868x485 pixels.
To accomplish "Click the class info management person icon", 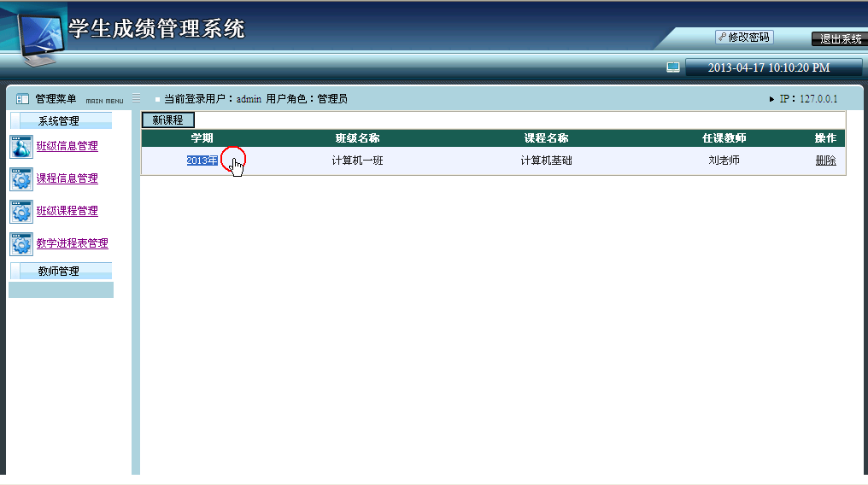I will coord(21,147).
